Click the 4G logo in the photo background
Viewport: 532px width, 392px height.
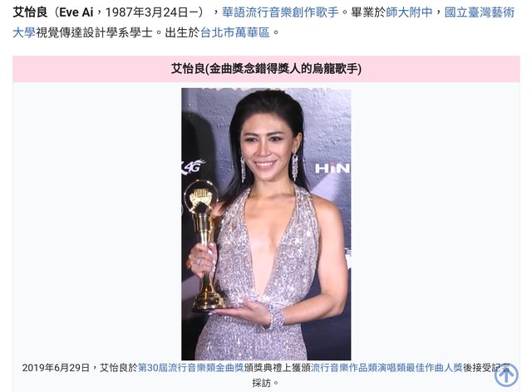coord(194,166)
